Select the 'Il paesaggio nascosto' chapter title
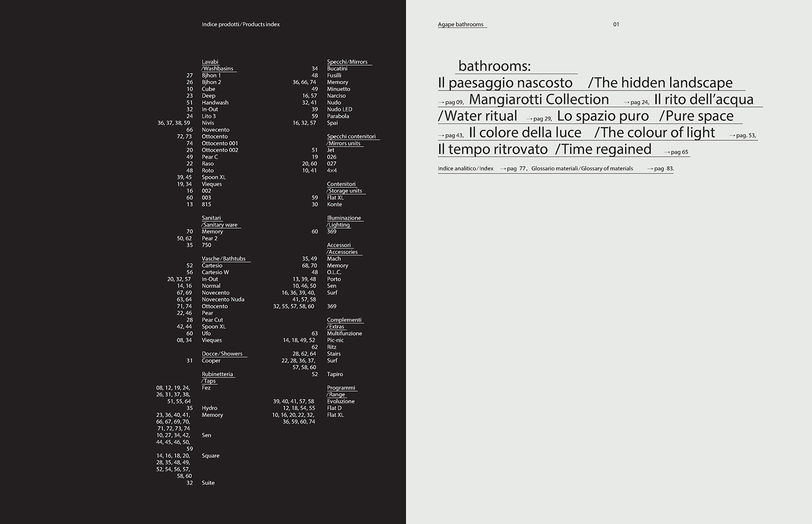The height and width of the screenshot is (524, 812). click(x=505, y=83)
